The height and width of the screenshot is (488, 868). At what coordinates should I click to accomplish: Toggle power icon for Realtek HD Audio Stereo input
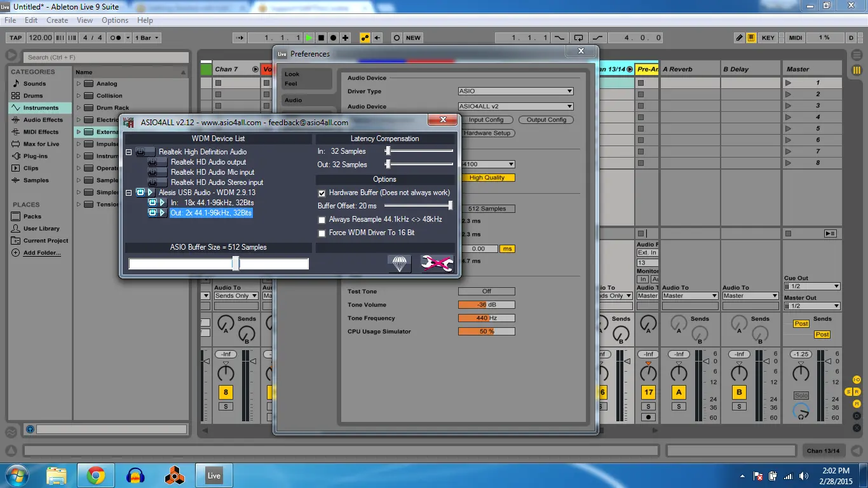pyautogui.click(x=153, y=182)
